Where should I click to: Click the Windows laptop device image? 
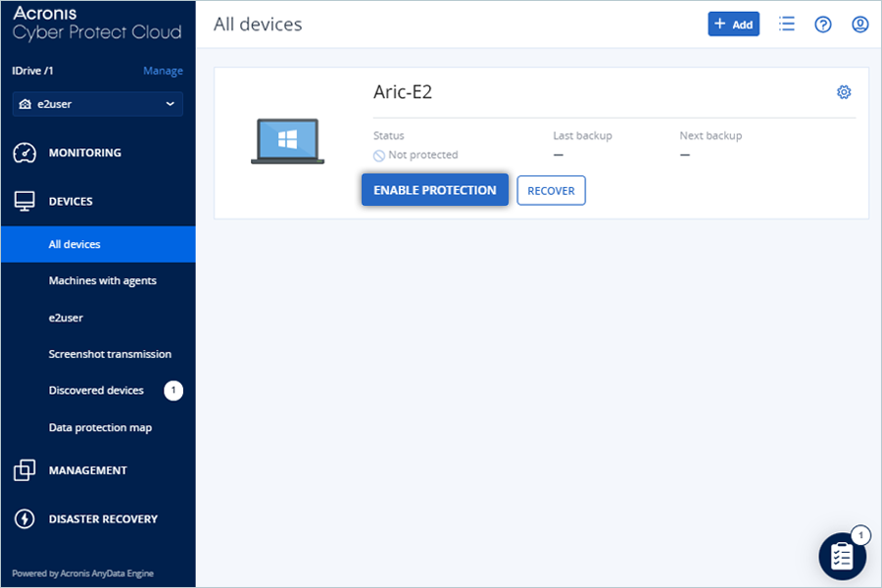pos(287,141)
